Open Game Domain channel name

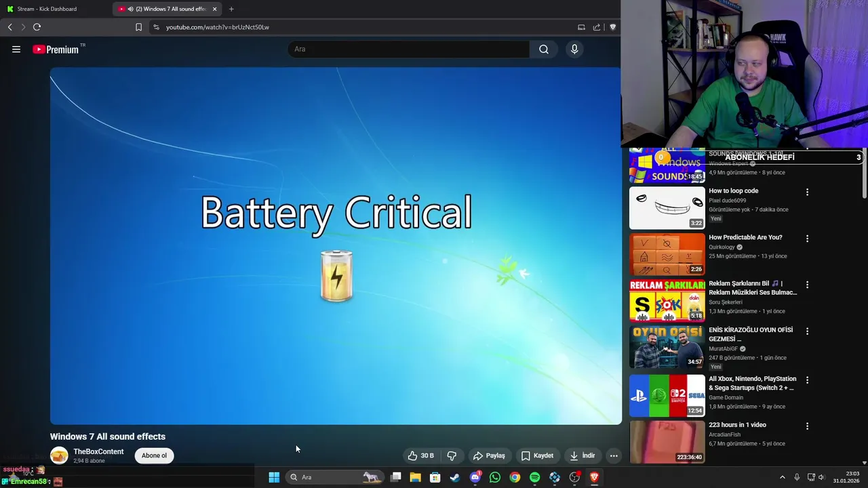(726, 398)
